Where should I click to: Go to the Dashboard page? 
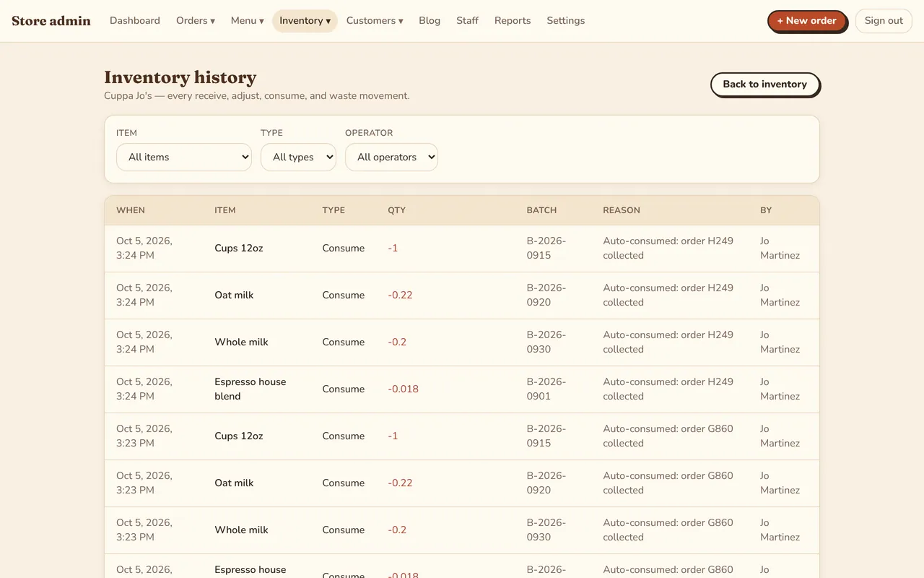135,21
